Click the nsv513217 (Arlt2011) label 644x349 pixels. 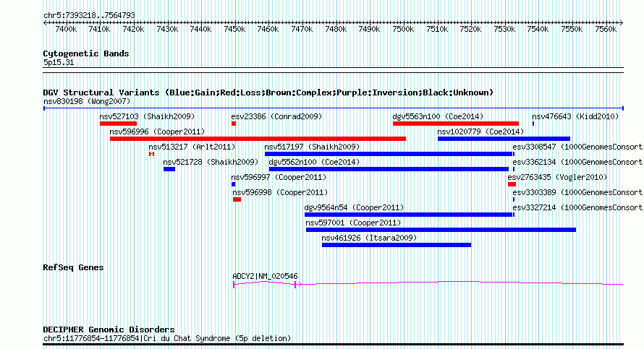click(192, 147)
